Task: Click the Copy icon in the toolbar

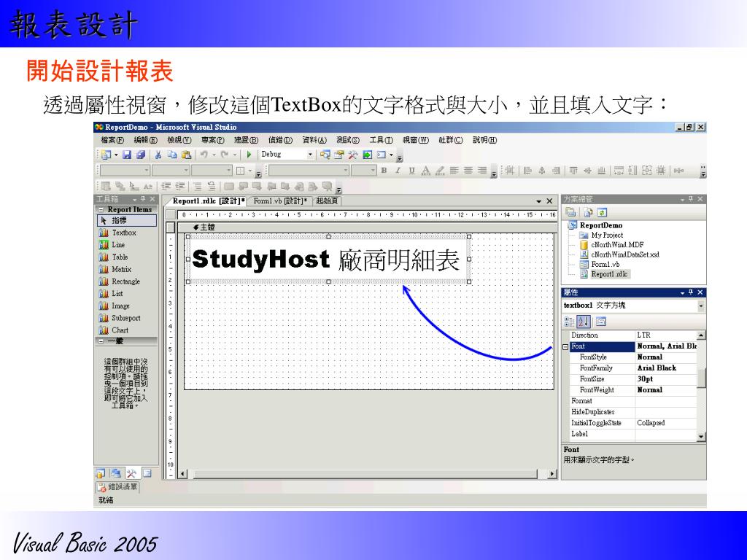Action: coord(172,155)
